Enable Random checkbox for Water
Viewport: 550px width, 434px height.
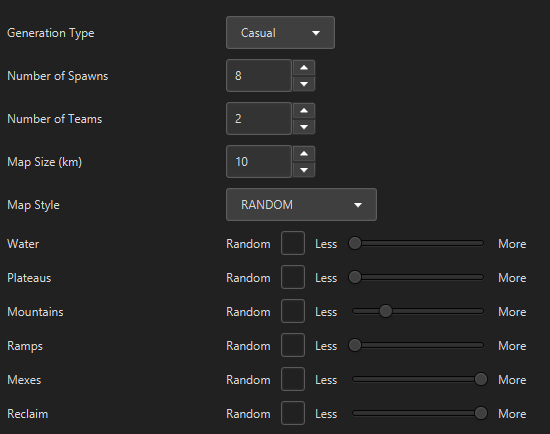click(293, 243)
